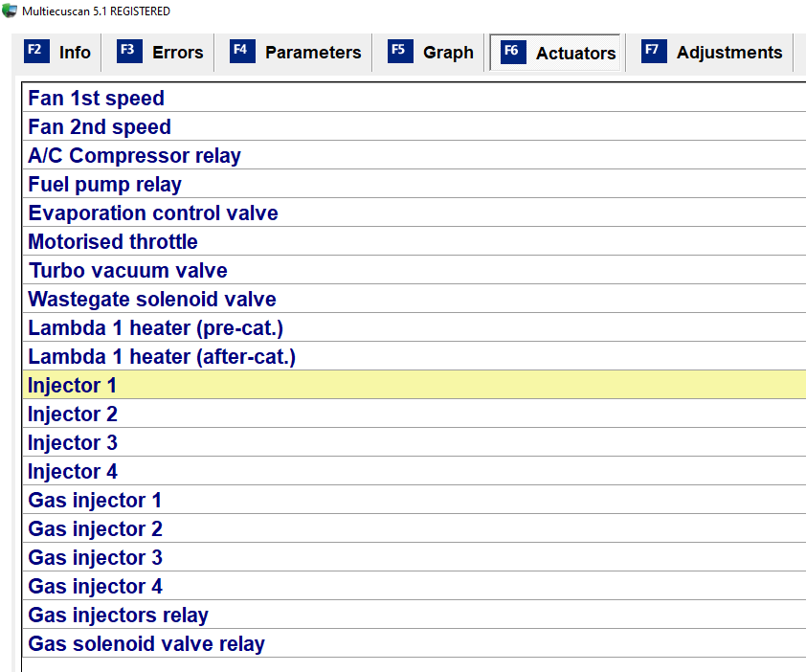Choose Lambda 1 heater (pre-cat.) entry

tap(414, 327)
